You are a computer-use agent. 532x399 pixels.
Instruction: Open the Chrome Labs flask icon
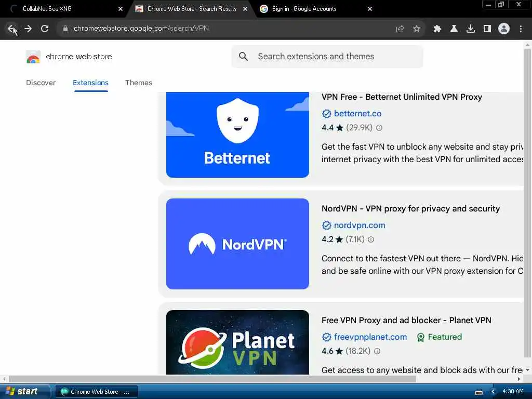point(454,29)
